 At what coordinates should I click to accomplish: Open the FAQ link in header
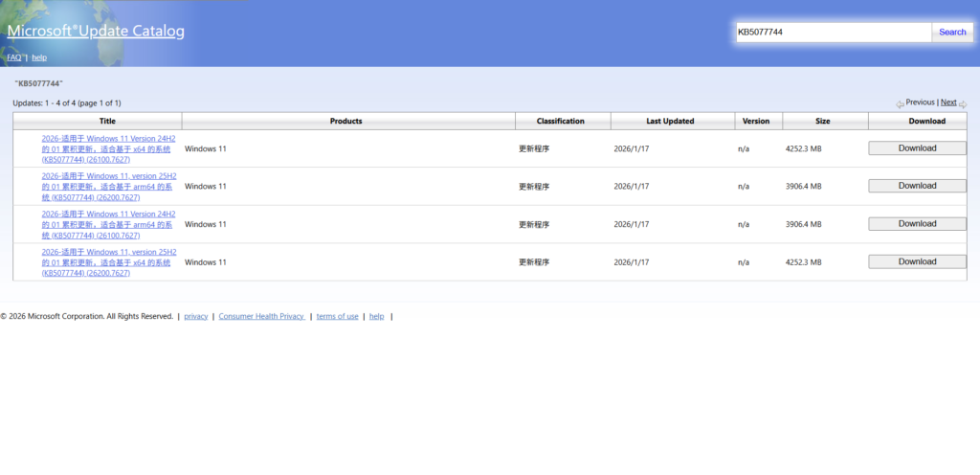pos(13,57)
